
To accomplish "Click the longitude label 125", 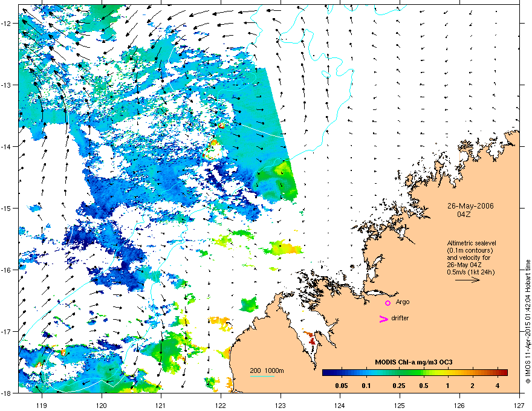I will pyautogui.click(x=400, y=405).
